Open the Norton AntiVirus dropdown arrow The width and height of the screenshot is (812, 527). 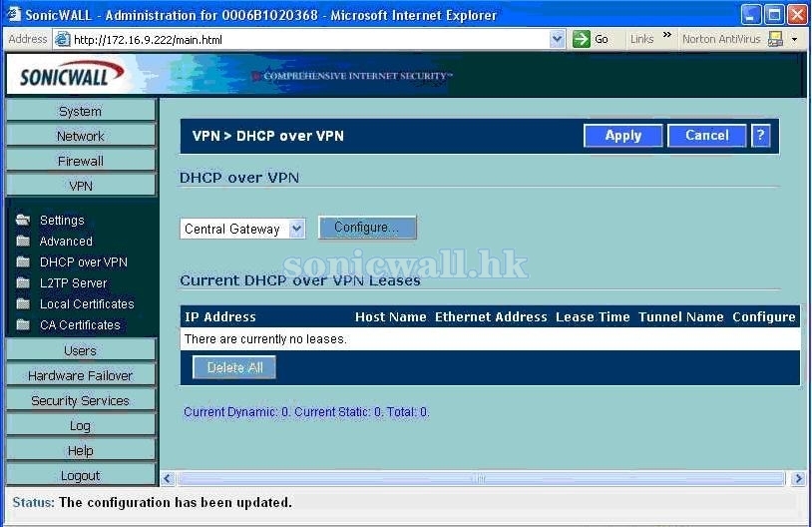pyautogui.click(x=794, y=39)
